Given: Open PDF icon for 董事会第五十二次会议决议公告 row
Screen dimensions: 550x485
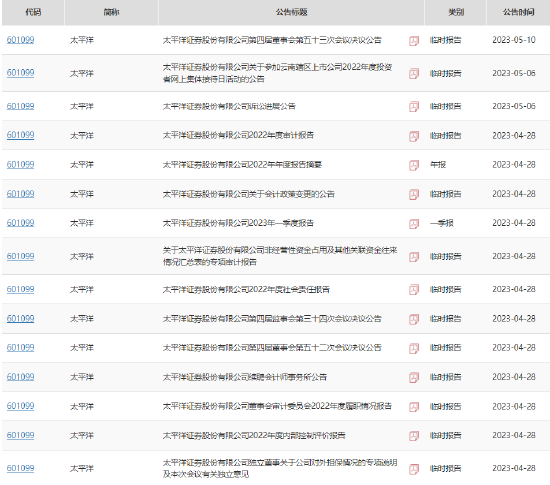Looking at the screenshot, I should [414, 348].
